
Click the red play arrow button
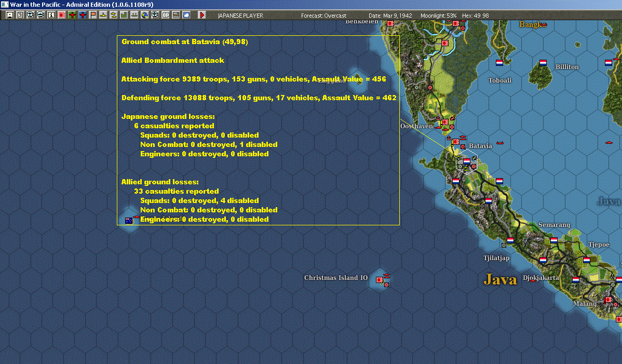tap(201, 15)
